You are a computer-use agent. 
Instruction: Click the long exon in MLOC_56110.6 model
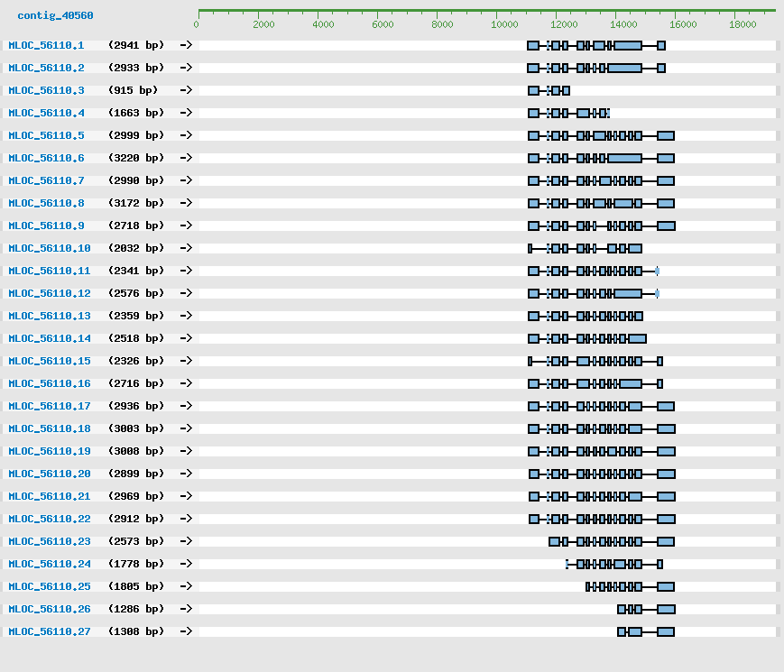click(624, 158)
